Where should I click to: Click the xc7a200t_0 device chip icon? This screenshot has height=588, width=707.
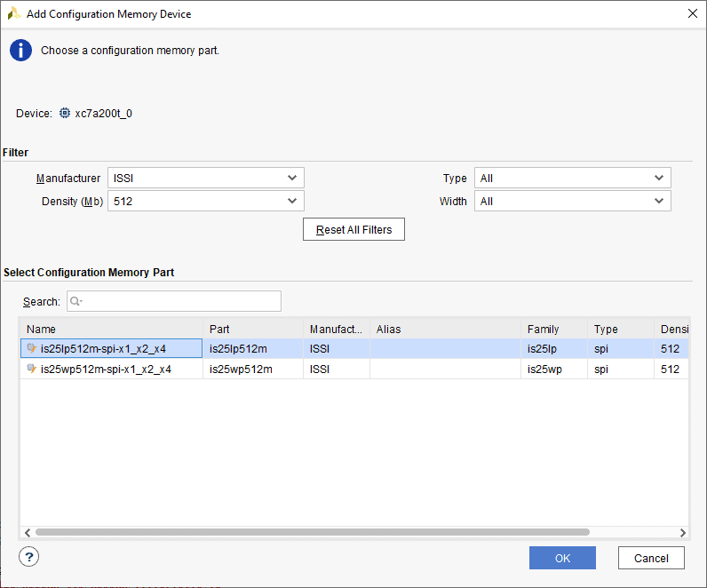tap(65, 114)
